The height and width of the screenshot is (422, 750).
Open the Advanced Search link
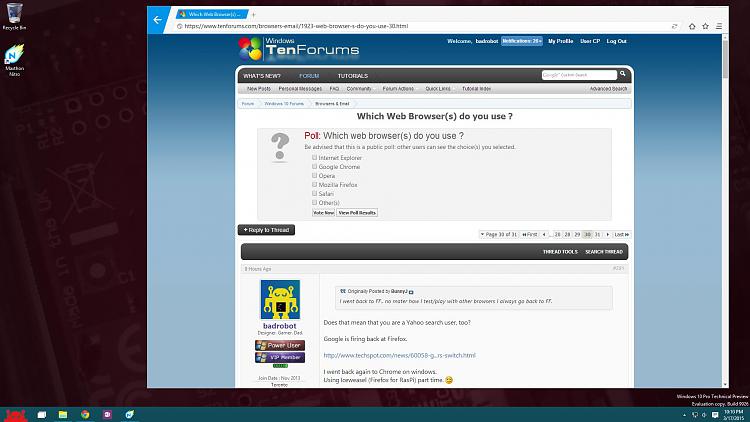(608, 89)
